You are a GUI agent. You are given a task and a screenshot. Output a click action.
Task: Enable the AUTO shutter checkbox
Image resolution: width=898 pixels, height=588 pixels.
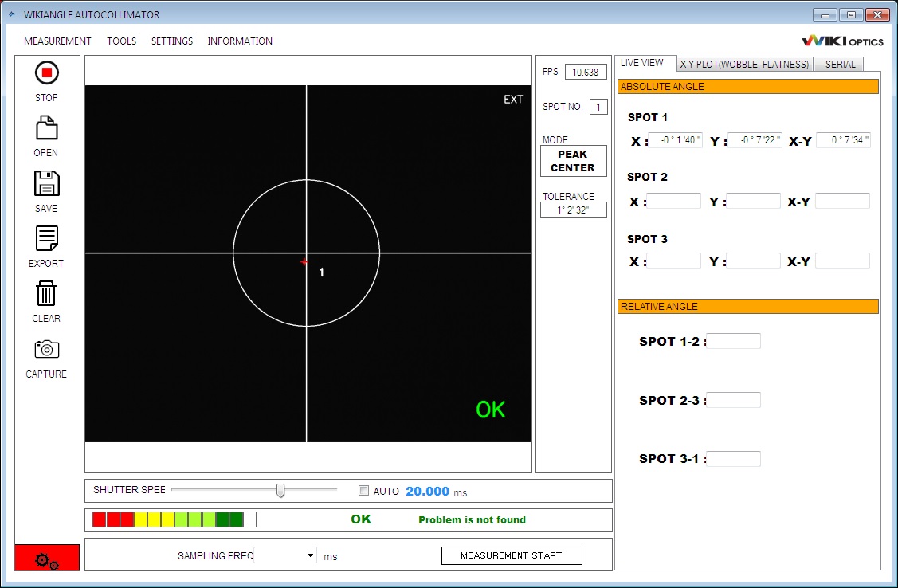[x=364, y=491]
